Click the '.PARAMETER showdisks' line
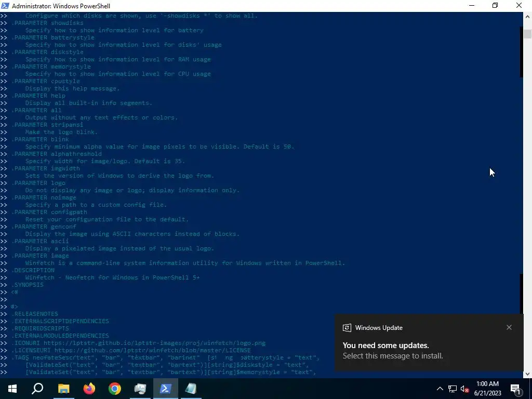532x399 pixels. click(x=47, y=23)
